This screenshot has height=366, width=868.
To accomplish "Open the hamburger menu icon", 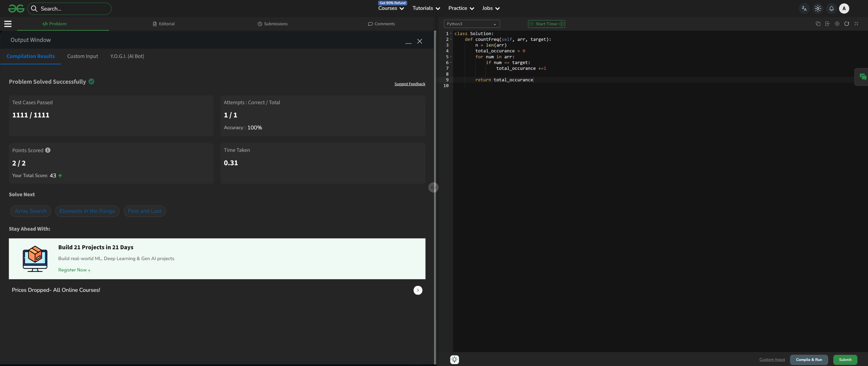I will 8,24.
